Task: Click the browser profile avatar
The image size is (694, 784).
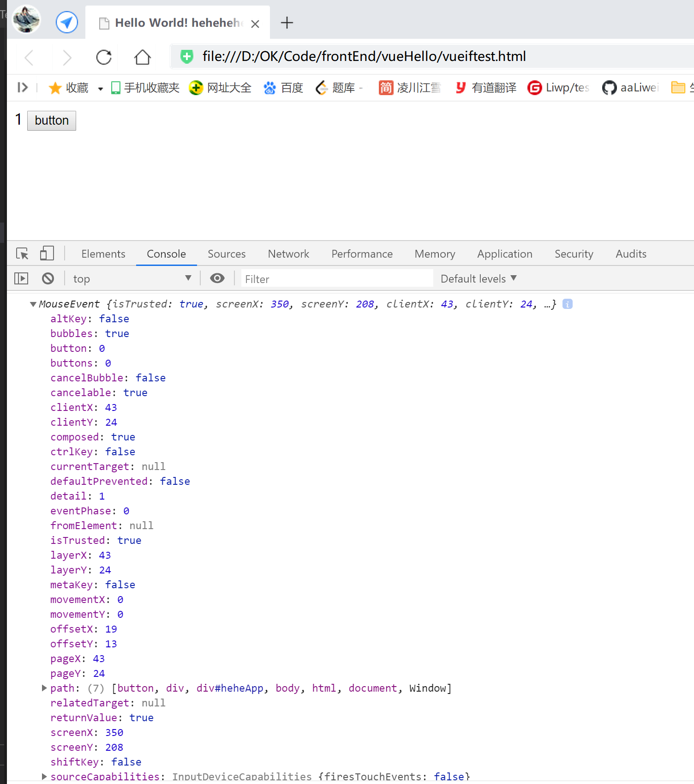Action: point(26,20)
